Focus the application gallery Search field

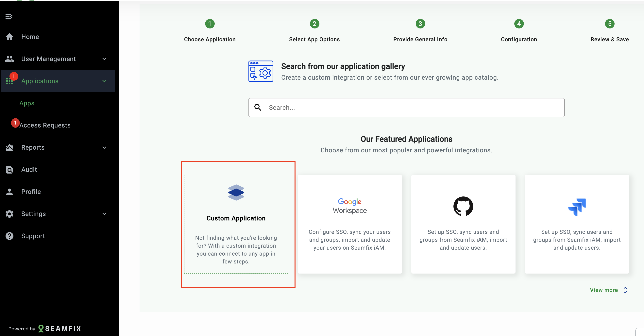click(410, 108)
